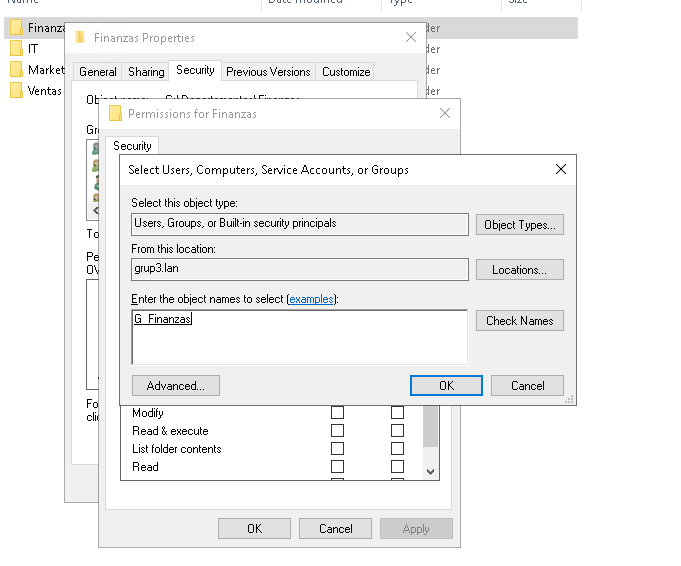Open the Object Types dialog
Screen dimensions: 681x566
point(519,225)
